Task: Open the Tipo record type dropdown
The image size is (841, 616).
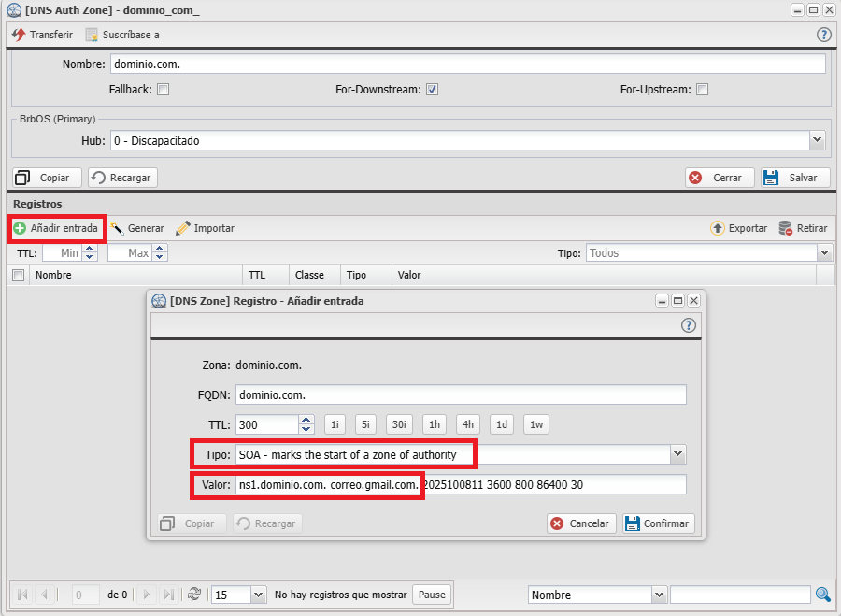Action: [x=677, y=454]
